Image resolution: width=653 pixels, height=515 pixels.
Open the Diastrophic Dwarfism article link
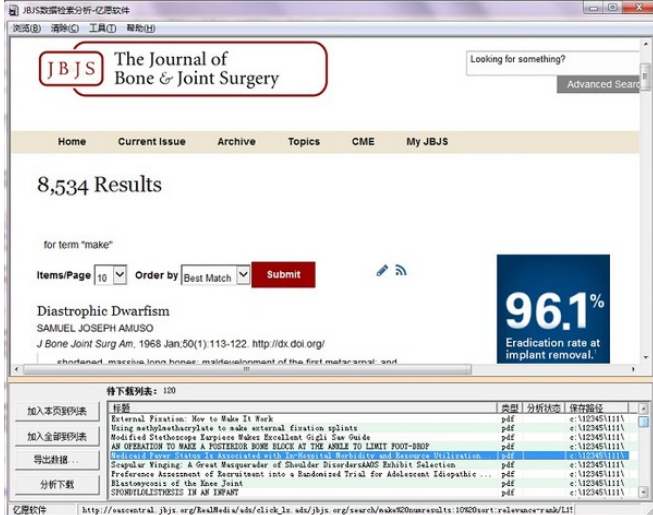(x=103, y=311)
